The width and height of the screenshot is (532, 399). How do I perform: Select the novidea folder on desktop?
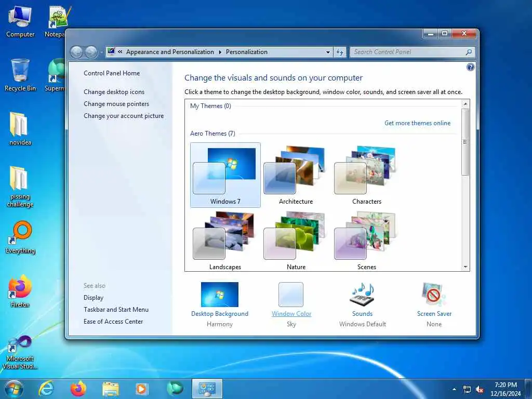tap(20, 129)
